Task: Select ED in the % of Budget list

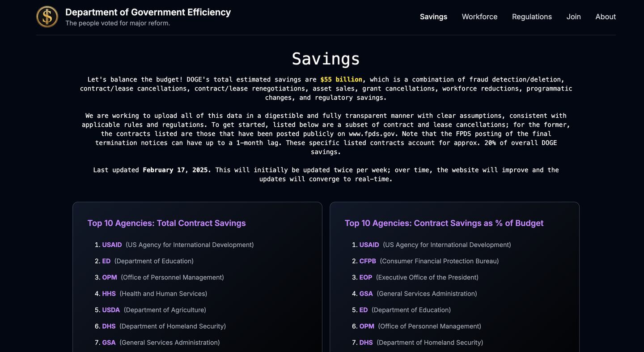Action: click(x=364, y=309)
